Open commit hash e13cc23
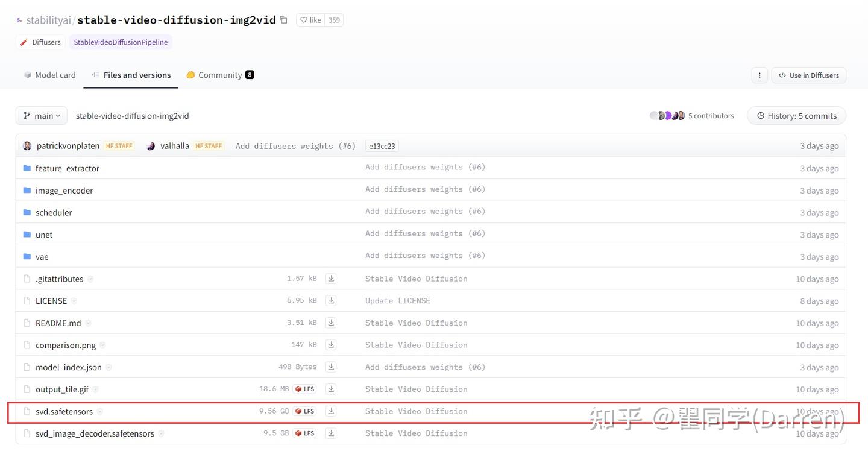 click(x=382, y=146)
